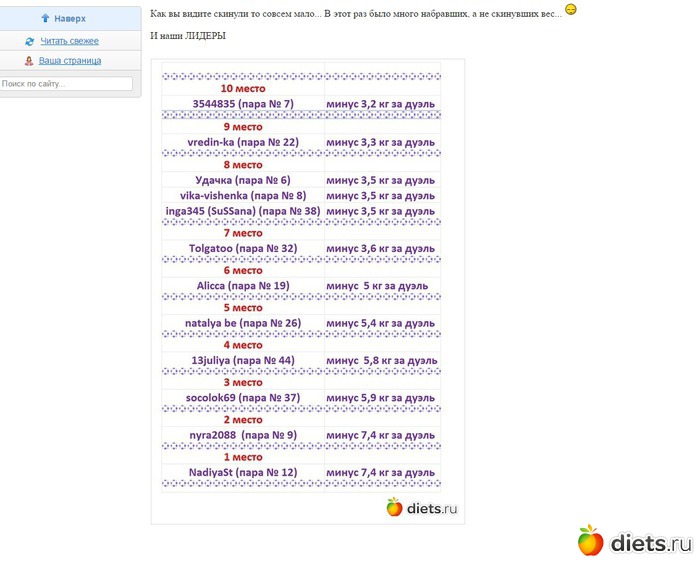Click the large diets.ru apple watermark logo
Screen dimensions: 700x564
click(x=591, y=541)
